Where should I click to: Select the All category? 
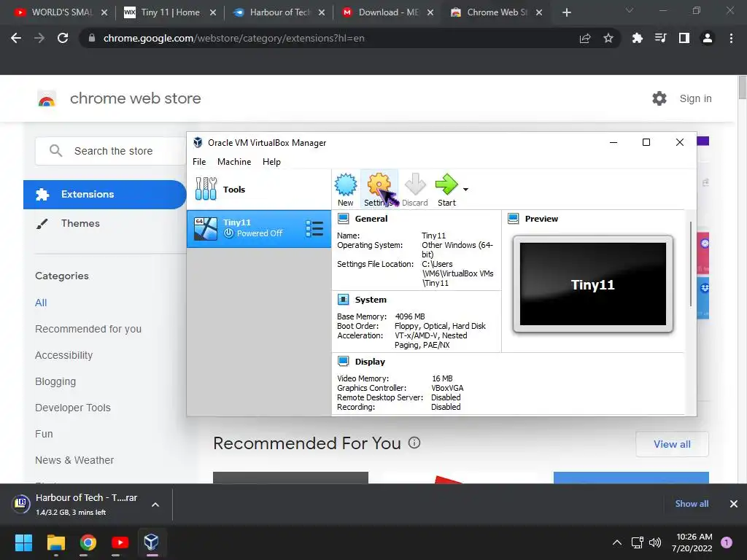[x=41, y=303]
